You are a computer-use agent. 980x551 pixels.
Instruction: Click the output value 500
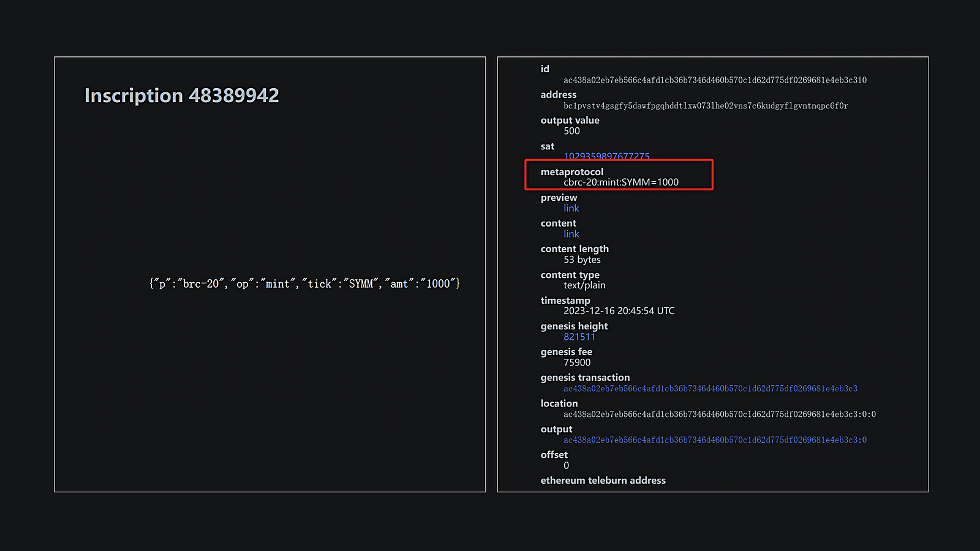click(x=571, y=131)
